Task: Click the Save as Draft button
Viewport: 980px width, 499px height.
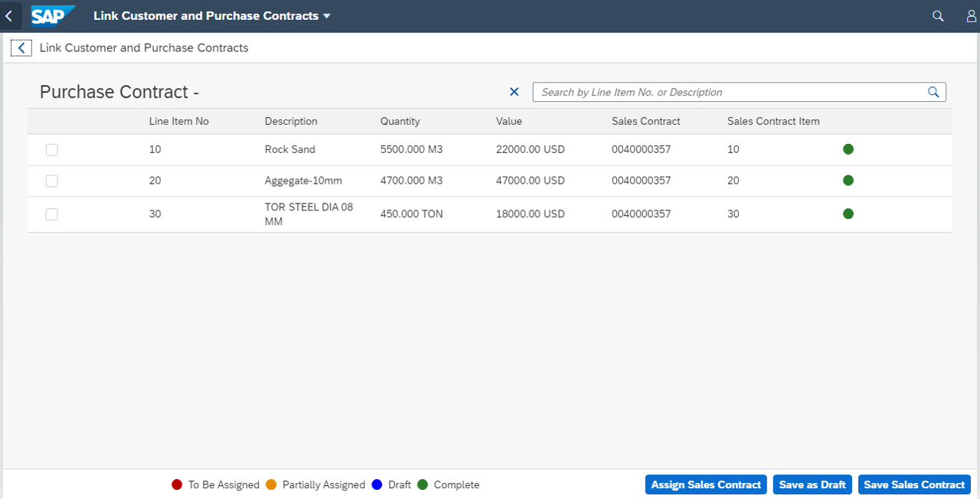Action: point(812,484)
